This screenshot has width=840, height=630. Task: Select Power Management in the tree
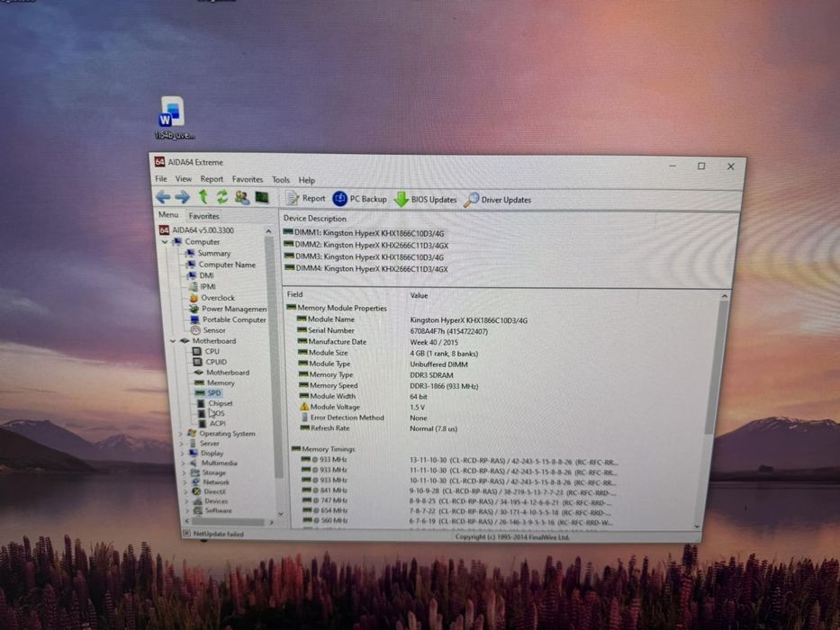pos(228,309)
